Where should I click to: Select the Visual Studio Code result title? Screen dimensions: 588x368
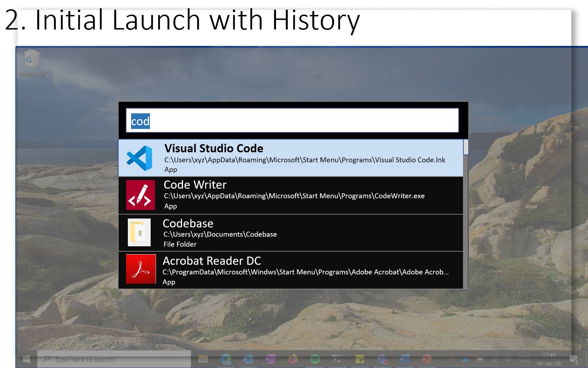coord(214,148)
